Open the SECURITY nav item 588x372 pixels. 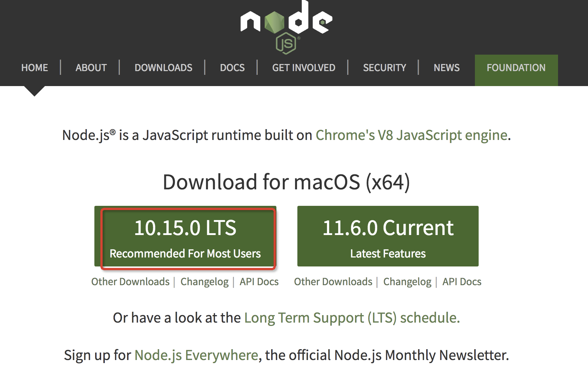(x=384, y=68)
